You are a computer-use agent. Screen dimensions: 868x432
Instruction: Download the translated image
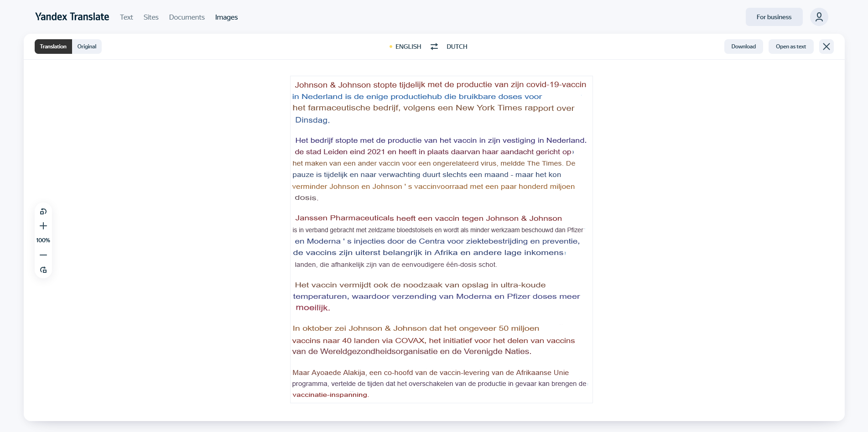pyautogui.click(x=743, y=47)
